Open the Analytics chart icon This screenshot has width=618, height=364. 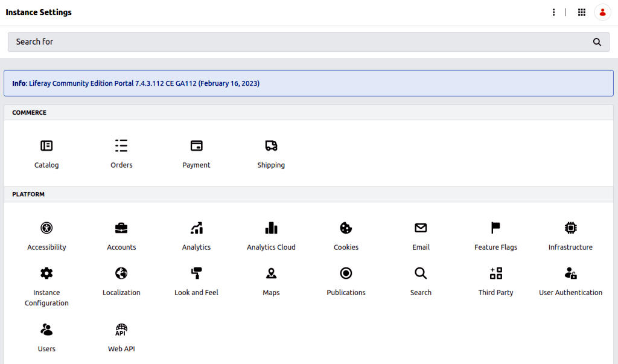(196, 228)
